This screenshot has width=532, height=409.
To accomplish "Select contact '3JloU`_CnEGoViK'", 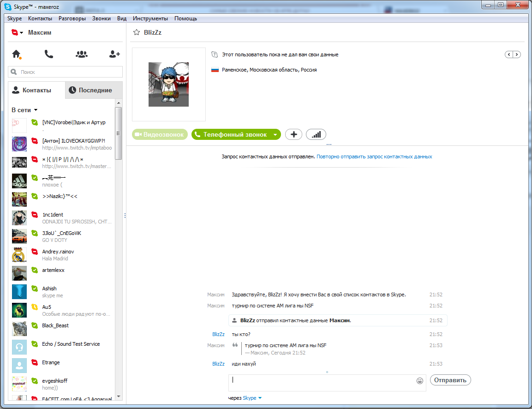I will tap(62, 236).
